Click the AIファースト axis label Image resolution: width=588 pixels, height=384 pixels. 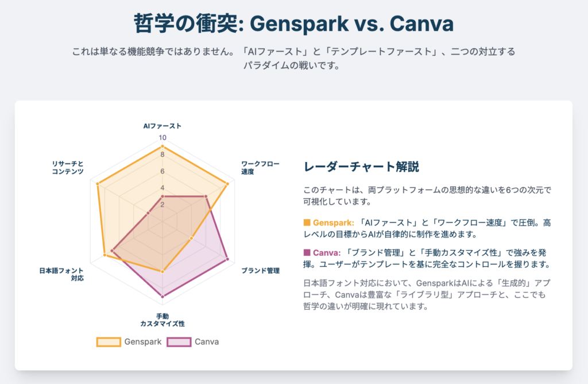(163, 126)
